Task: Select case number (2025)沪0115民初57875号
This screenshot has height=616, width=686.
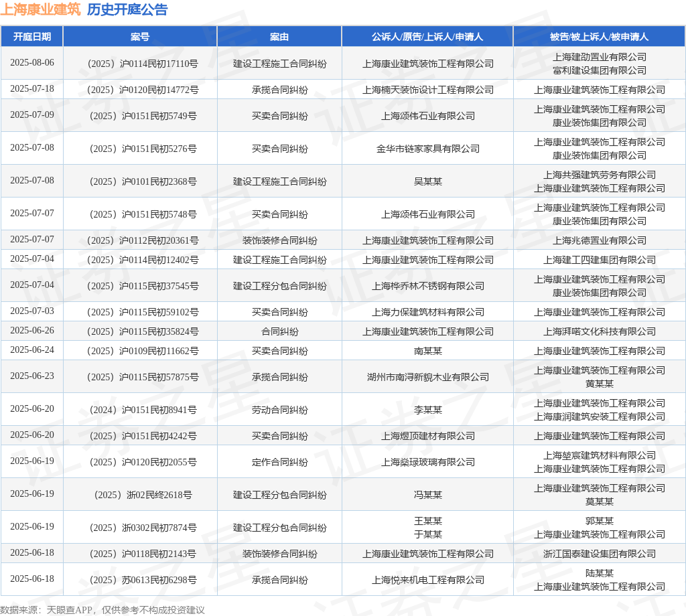Action: point(143,377)
